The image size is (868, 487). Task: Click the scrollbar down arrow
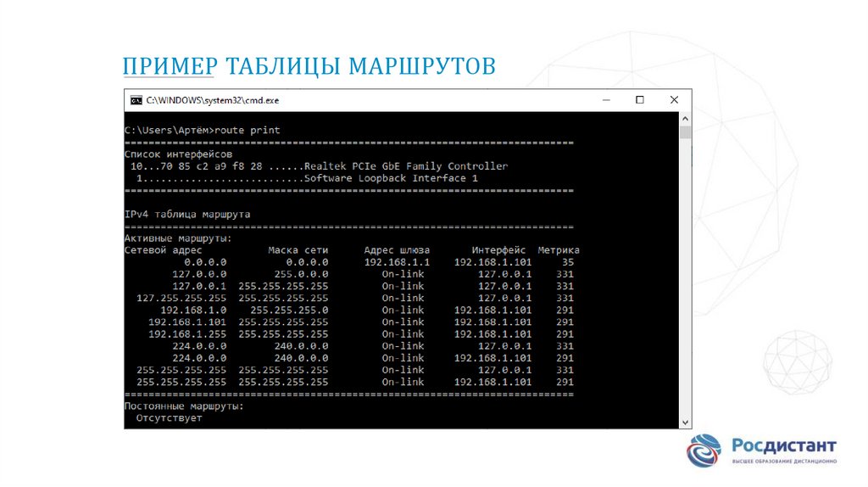click(685, 423)
